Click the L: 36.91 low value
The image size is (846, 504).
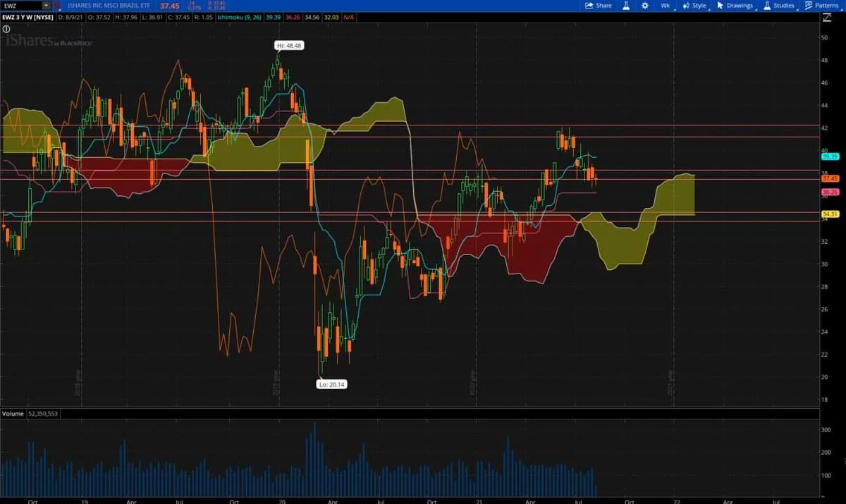[152, 17]
